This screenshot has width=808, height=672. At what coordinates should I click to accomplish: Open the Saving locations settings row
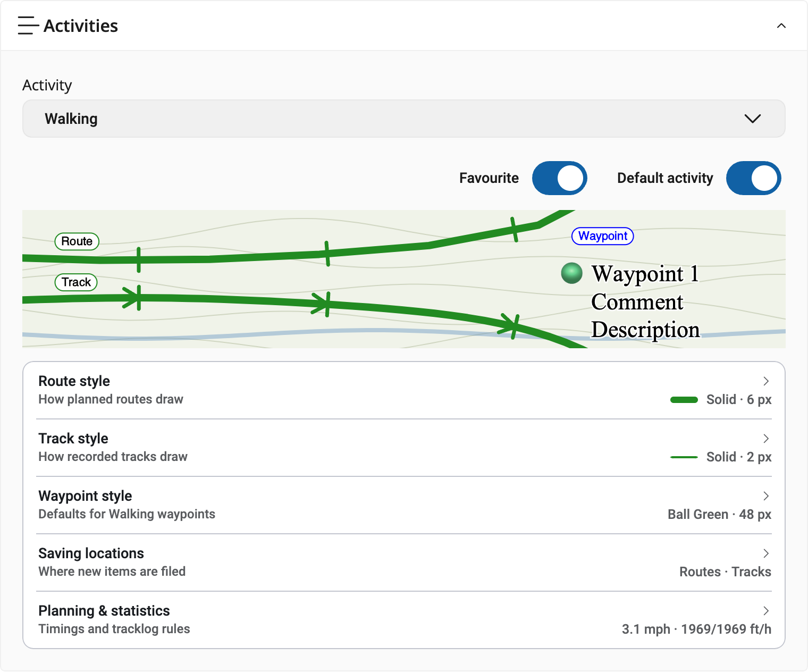point(403,562)
